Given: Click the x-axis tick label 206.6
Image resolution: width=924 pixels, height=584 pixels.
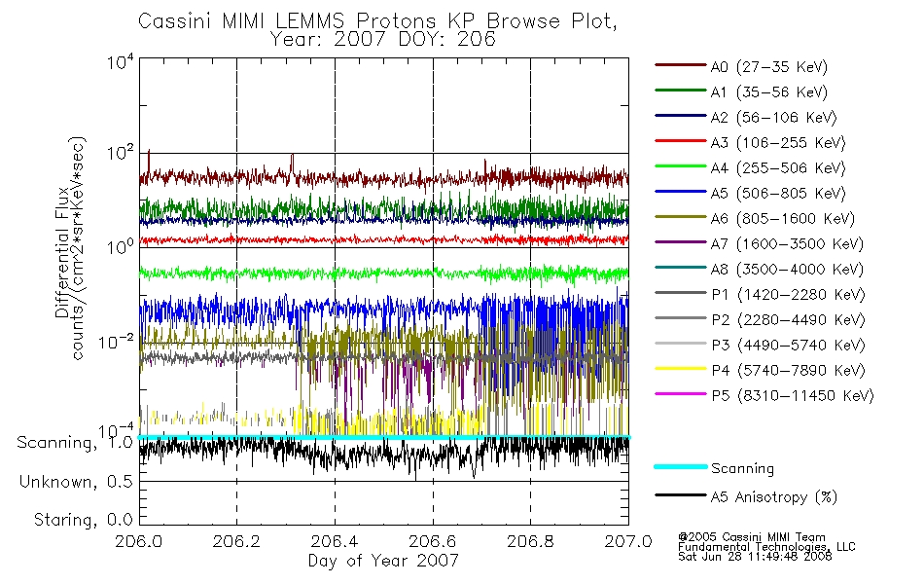Looking at the screenshot, I should 433,541.
